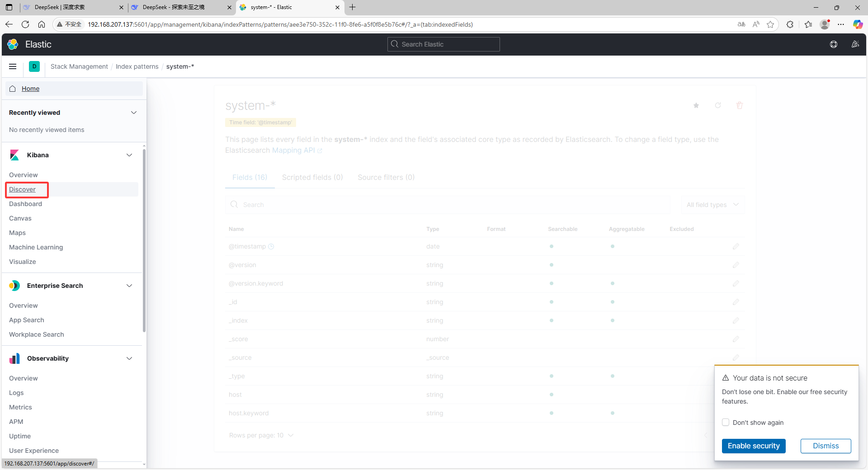Click Enable security button
Screen dimensions: 868x470
coord(754,446)
